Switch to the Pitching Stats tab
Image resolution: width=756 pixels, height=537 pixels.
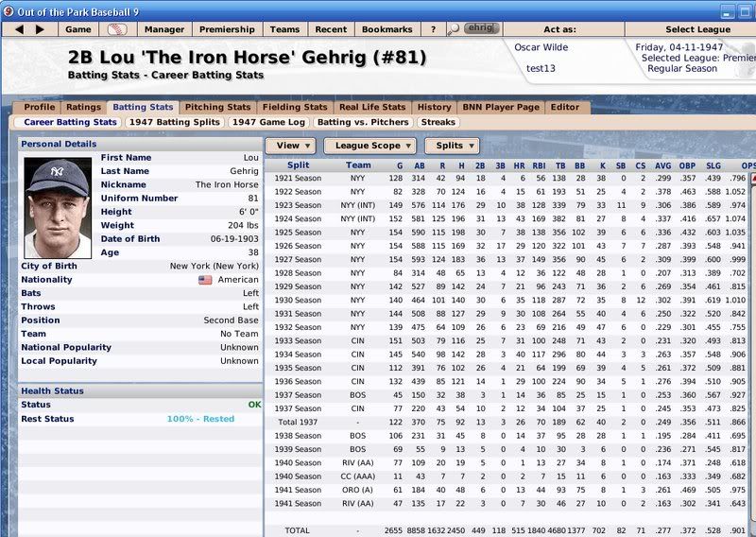click(218, 108)
